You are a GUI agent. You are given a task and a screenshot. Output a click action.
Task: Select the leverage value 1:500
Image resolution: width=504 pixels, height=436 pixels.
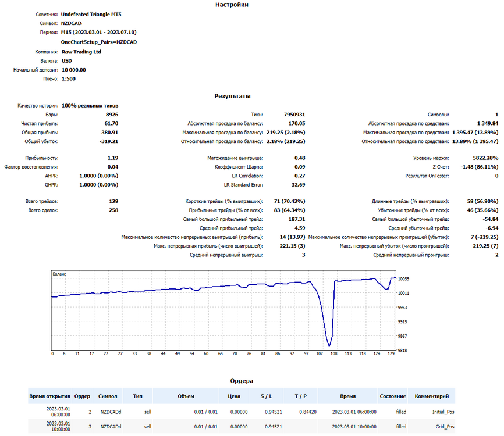(69, 79)
